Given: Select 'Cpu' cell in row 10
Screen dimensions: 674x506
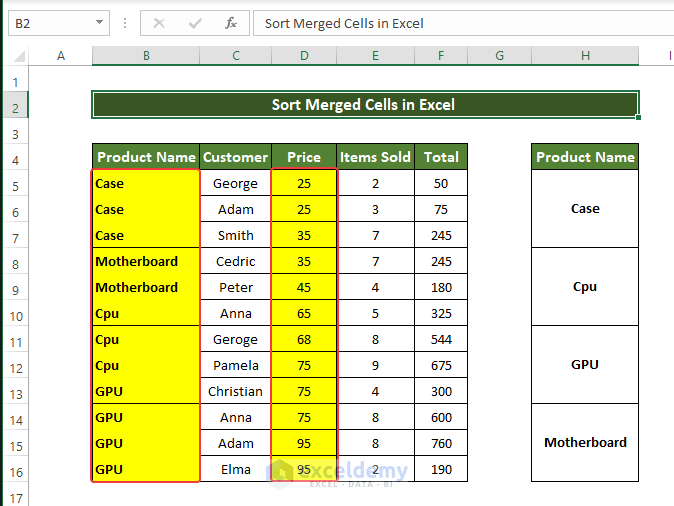Looking at the screenshot, I should pyautogui.click(x=146, y=313).
